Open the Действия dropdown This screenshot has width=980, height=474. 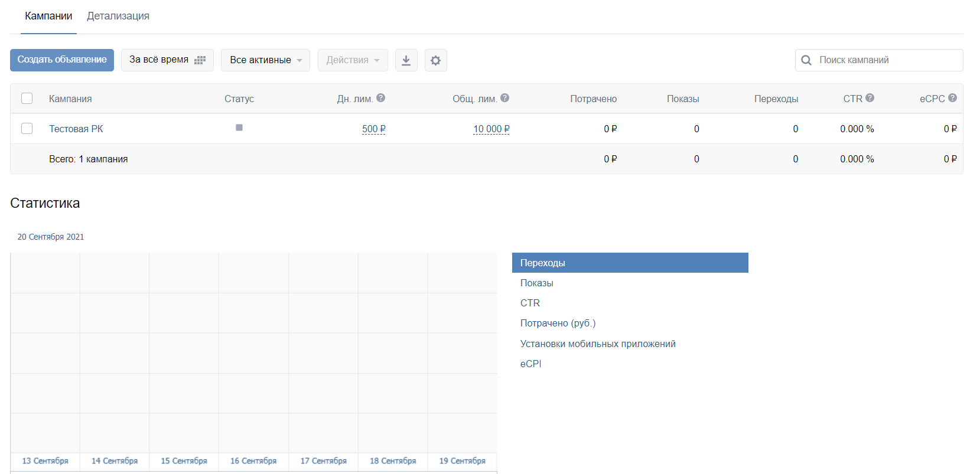click(x=353, y=60)
